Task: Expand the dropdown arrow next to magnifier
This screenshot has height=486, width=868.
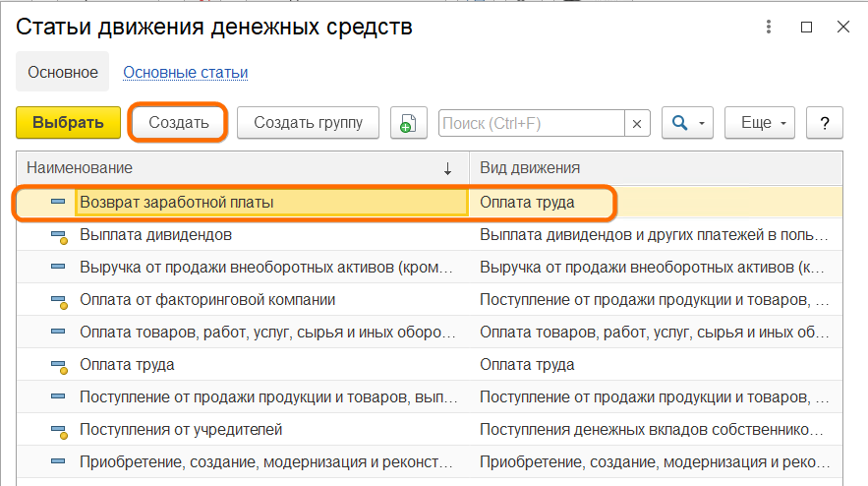Action: (702, 123)
